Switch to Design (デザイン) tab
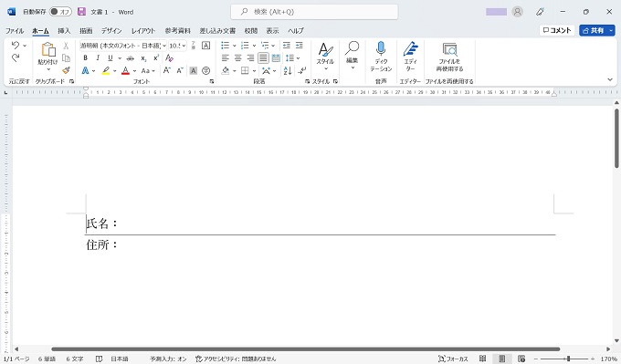The width and height of the screenshot is (621, 364). (x=111, y=30)
